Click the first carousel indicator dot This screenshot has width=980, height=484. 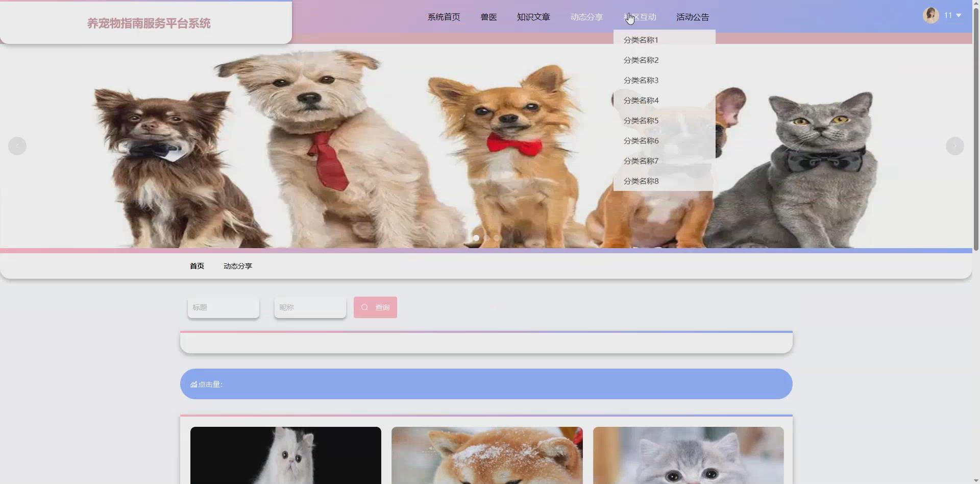(476, 237)
